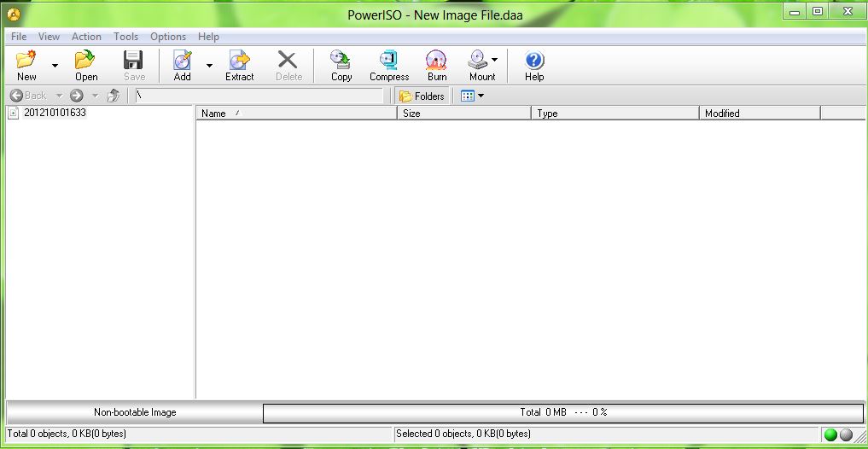Click the Compress toolbar icon
The height and width of the screenshot is (449, 868).
pyautogui.click(x=389, y=66)
